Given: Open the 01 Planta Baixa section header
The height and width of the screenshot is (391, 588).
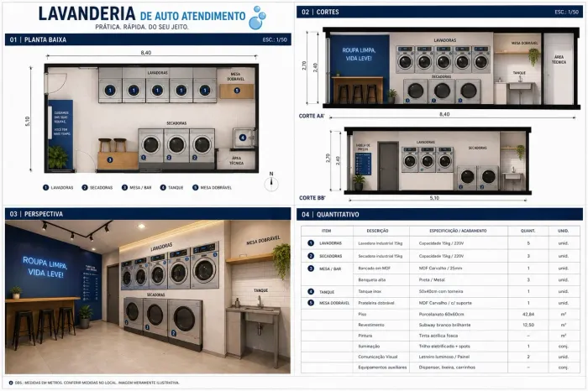Looking at the screenshot, I should click(148, 39).
